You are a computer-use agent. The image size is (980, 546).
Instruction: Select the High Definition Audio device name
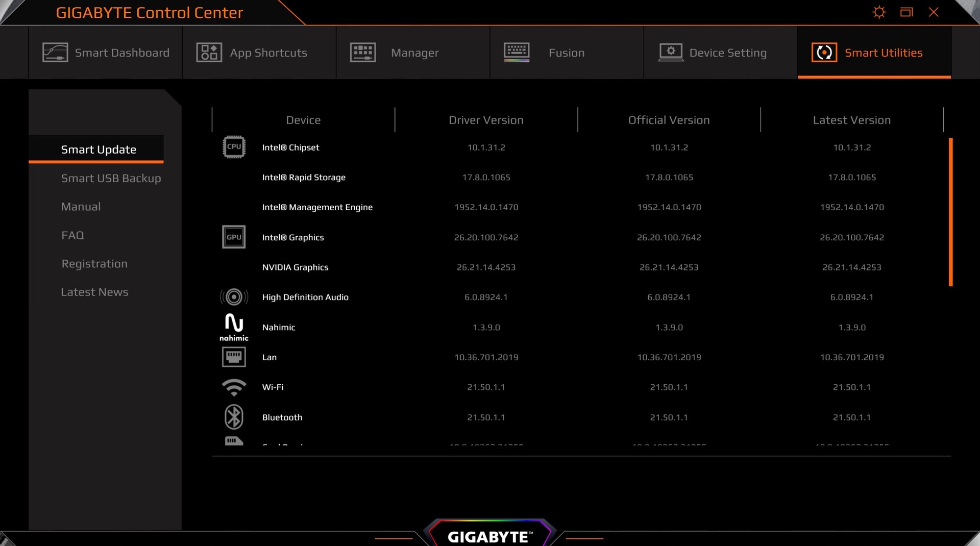[305, 297]
